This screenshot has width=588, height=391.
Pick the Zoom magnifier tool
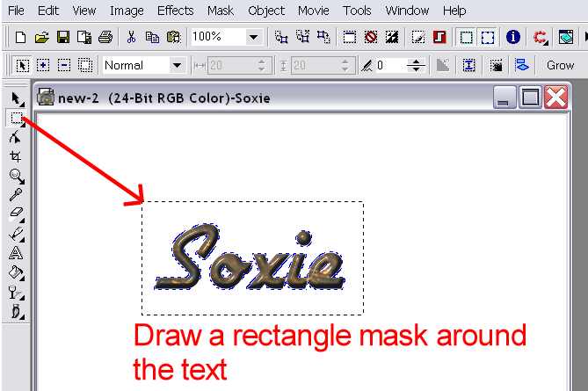[16, 176]
